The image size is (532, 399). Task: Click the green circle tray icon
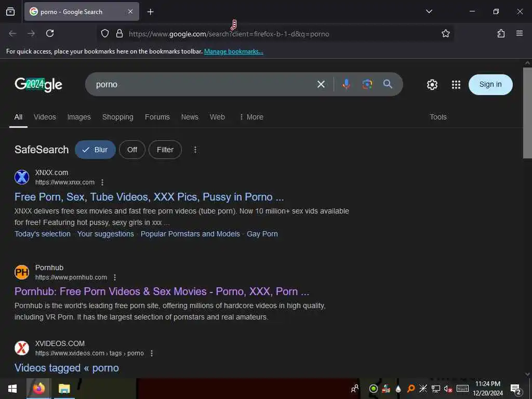[373, 389]
